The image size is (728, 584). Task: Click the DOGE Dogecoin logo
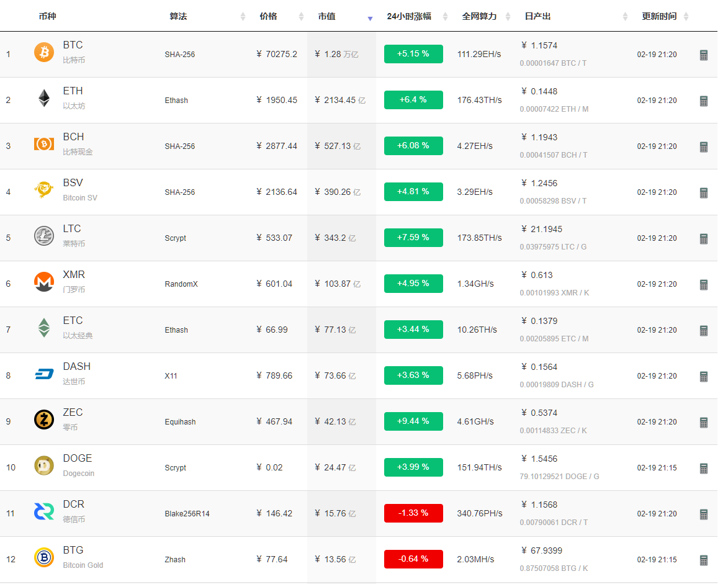coord(44,465)
